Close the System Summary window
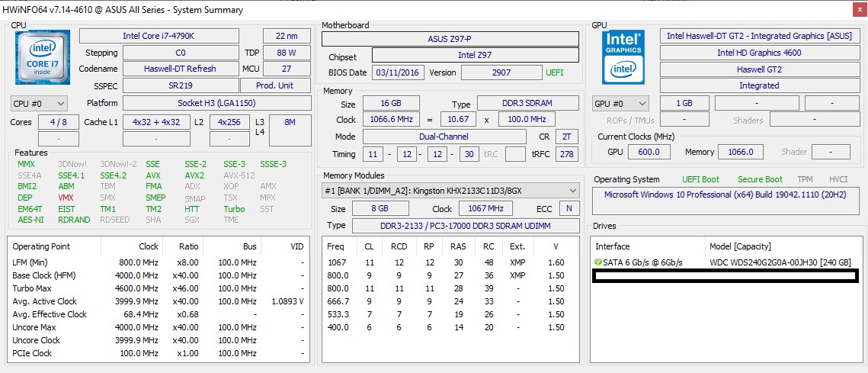This screenshot has height=373, width=868. (x=856, y=10)
